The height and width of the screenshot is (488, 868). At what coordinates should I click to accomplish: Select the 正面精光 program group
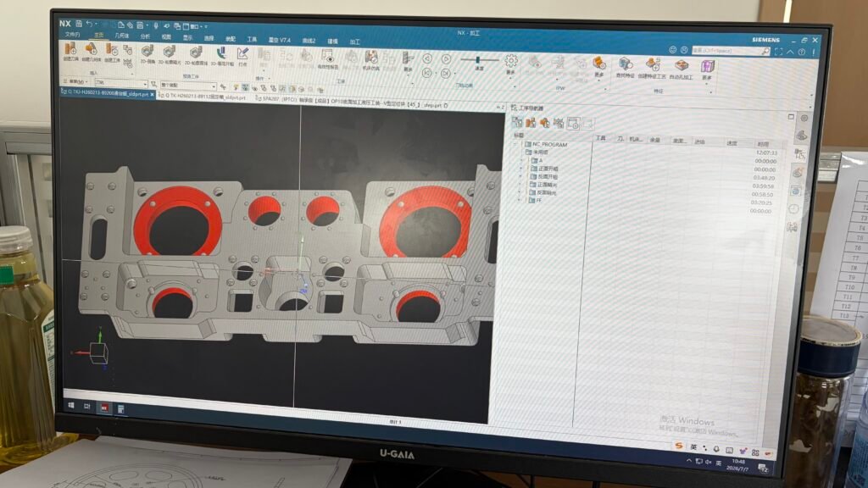(544, 184)
